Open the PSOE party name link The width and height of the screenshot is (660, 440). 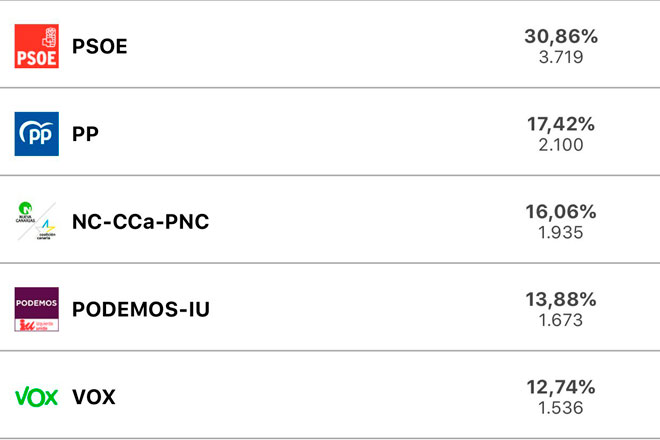point(100,47)
